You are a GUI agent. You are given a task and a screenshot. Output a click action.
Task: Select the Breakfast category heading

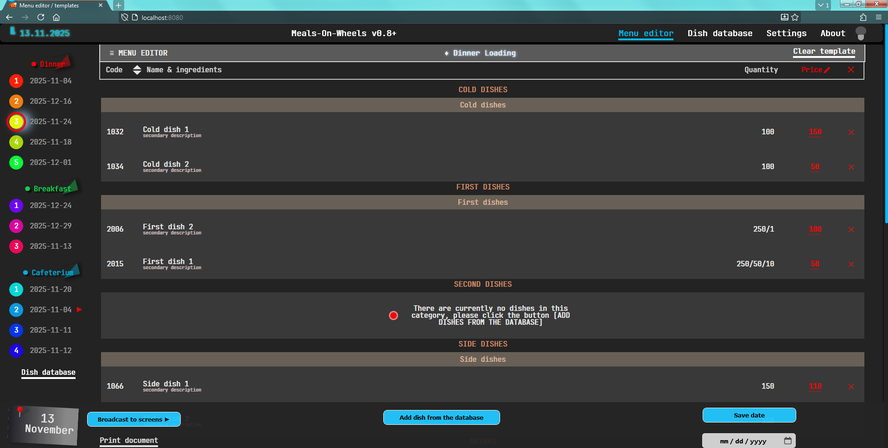(x=52, y=189)
